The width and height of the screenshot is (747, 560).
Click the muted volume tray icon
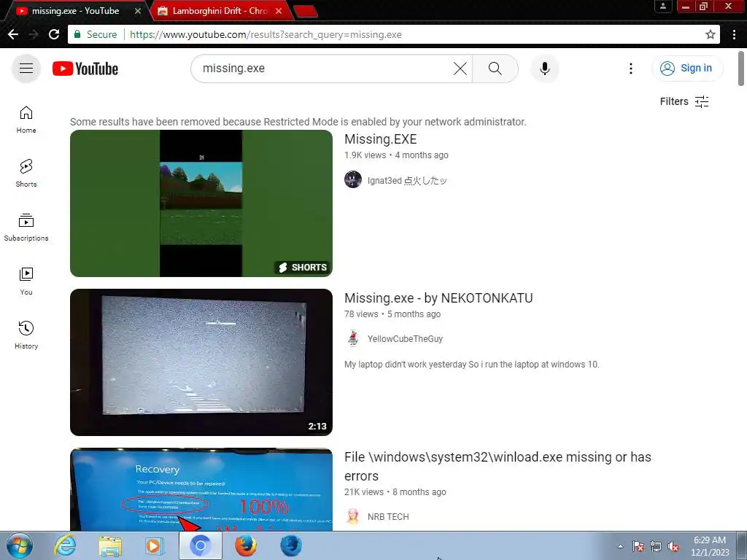(673, 546)
